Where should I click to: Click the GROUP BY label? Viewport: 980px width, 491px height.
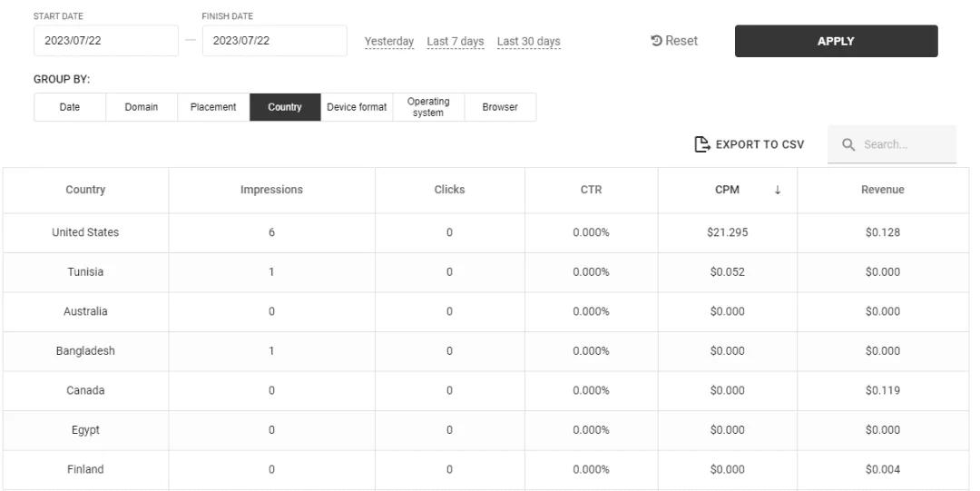point(62,80)
